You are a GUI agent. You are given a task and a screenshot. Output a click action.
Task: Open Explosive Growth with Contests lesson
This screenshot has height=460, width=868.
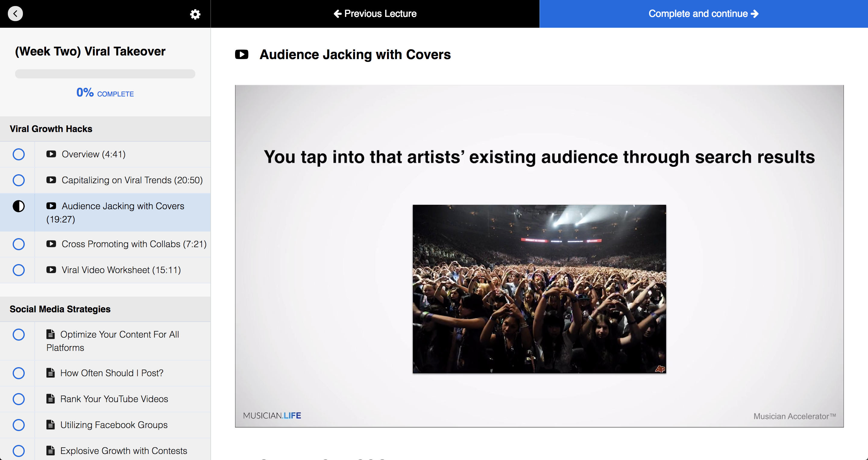pyautogui.click(x=105, y=449)
